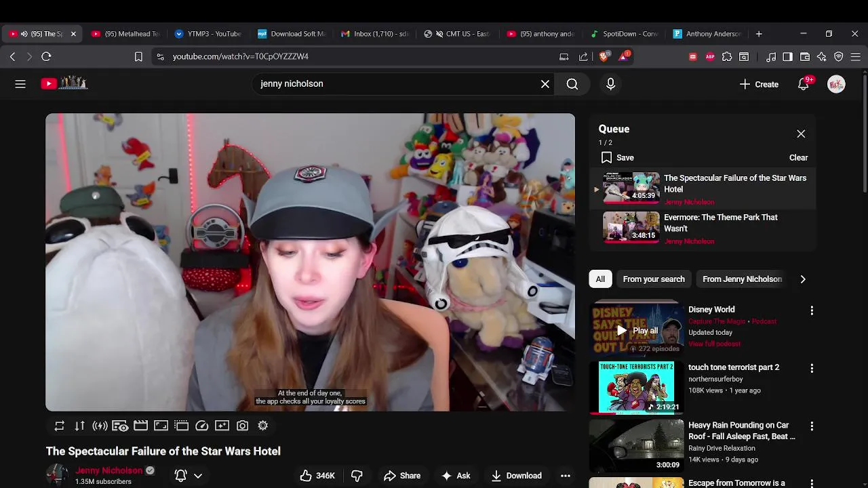The width and height of the screenshot is (868, 488).
Task: Open the ABP Adblock Plus extension
Action: coord(710,57)
